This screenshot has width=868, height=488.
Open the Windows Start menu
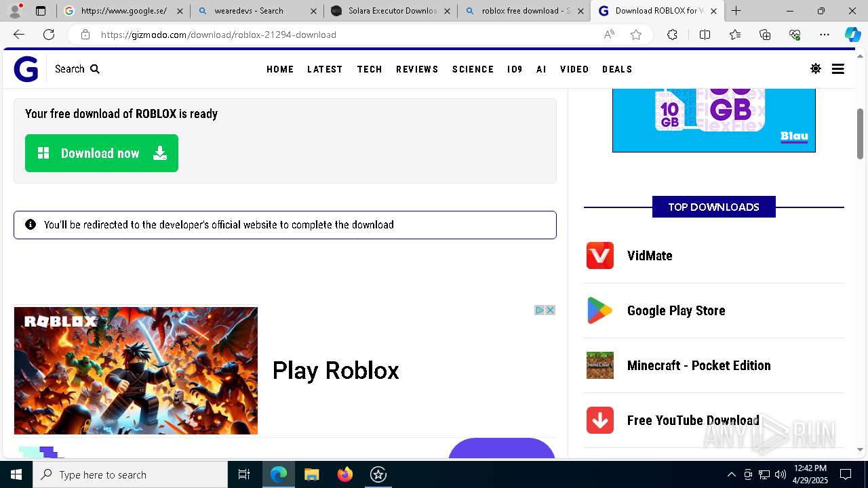[16, 474]
